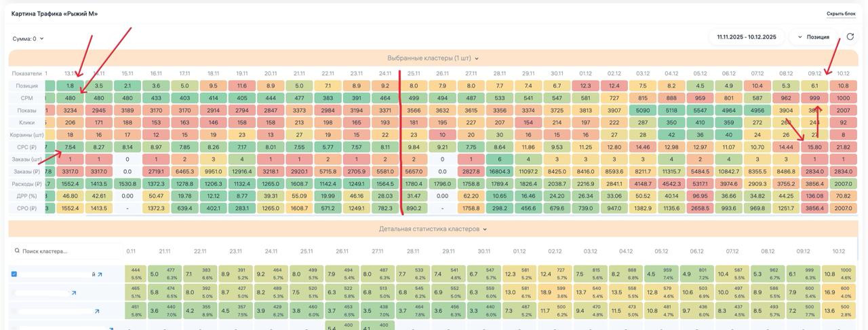Click Корзины cell 42 for 04.12
Image resolution: width=868 pixels, height=330 pixels.
tap(671, 135)
